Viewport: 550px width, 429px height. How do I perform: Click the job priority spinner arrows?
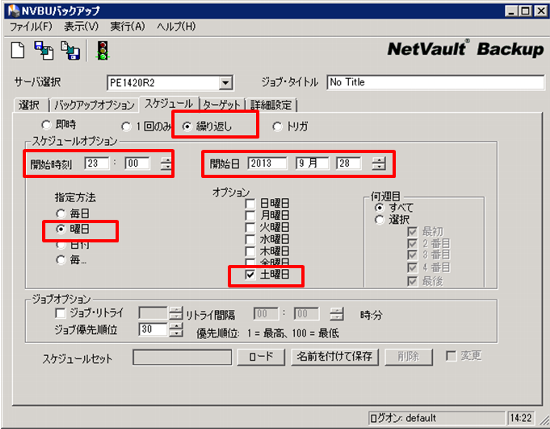(x=176, y=329)
